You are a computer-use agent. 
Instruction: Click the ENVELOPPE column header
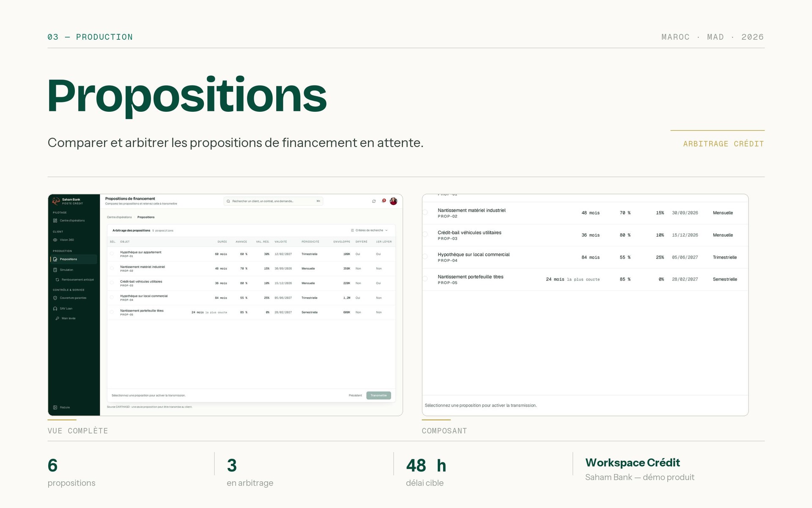click(342, 242)
